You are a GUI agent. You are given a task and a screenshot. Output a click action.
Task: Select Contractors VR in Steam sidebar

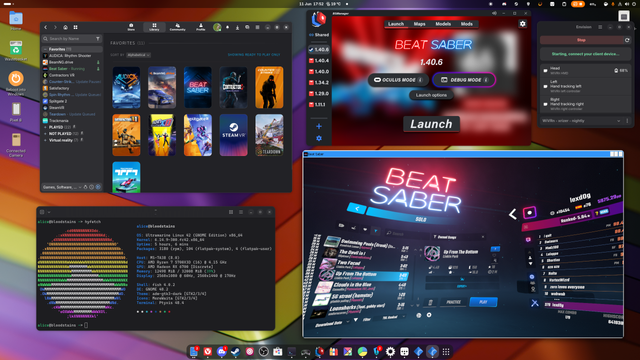click(61, 75)
